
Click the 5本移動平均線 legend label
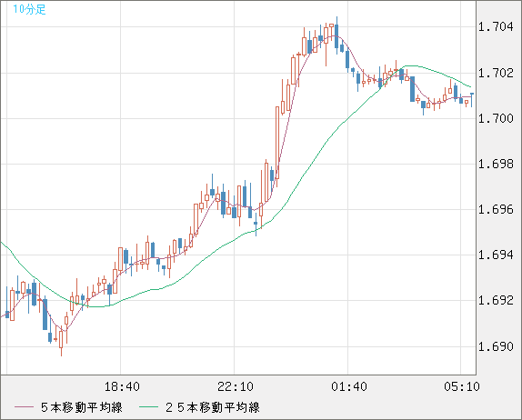(82, 407)
